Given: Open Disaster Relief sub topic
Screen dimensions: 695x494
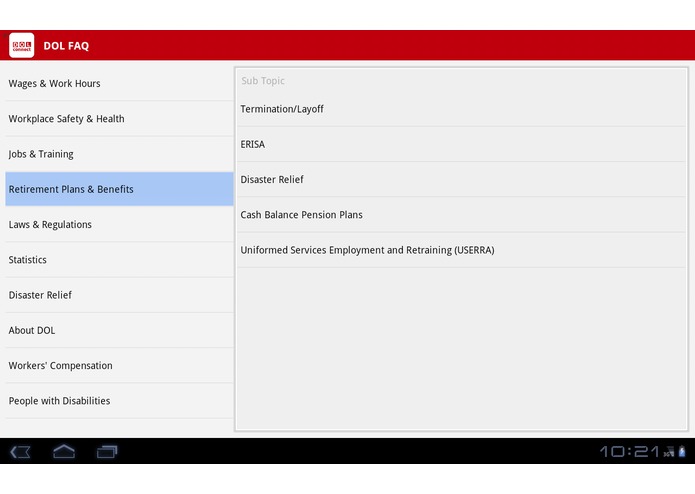Looking at the screenshot, I should click(x=461, y=179).
